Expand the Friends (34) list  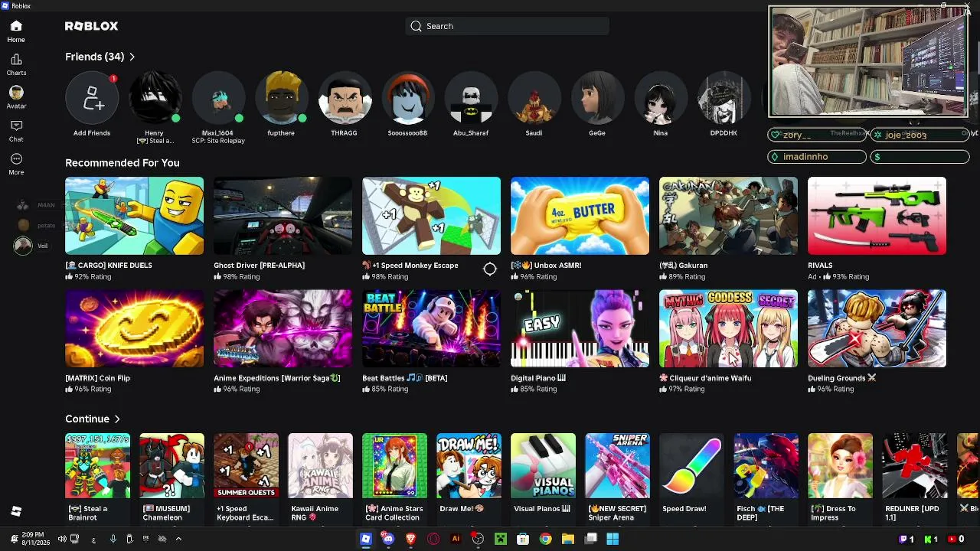coord(100,57)
